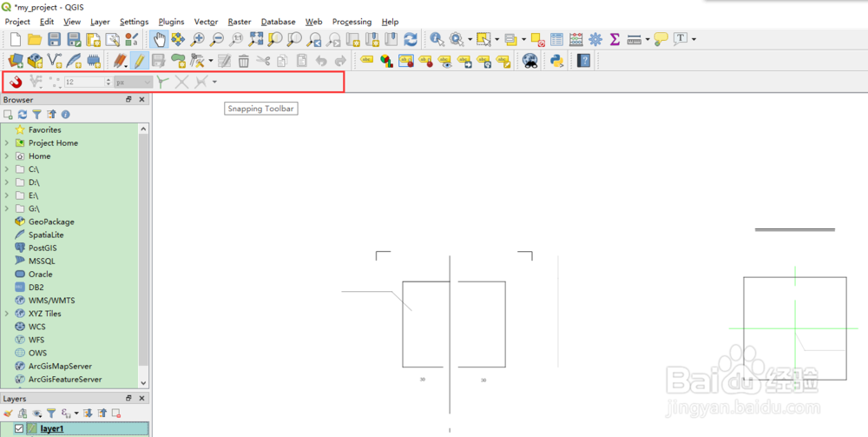The image size is (868, 437).
Task: Create a new project with the blank page icon
Action: [16, 39]
